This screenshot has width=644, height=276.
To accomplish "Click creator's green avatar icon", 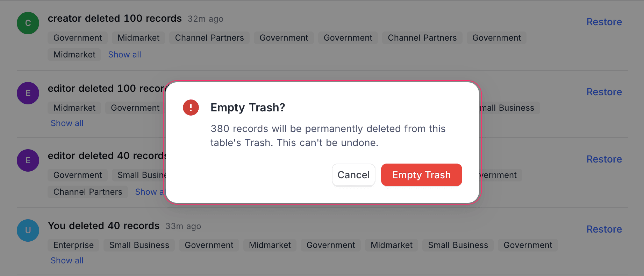I will (28, 23).
